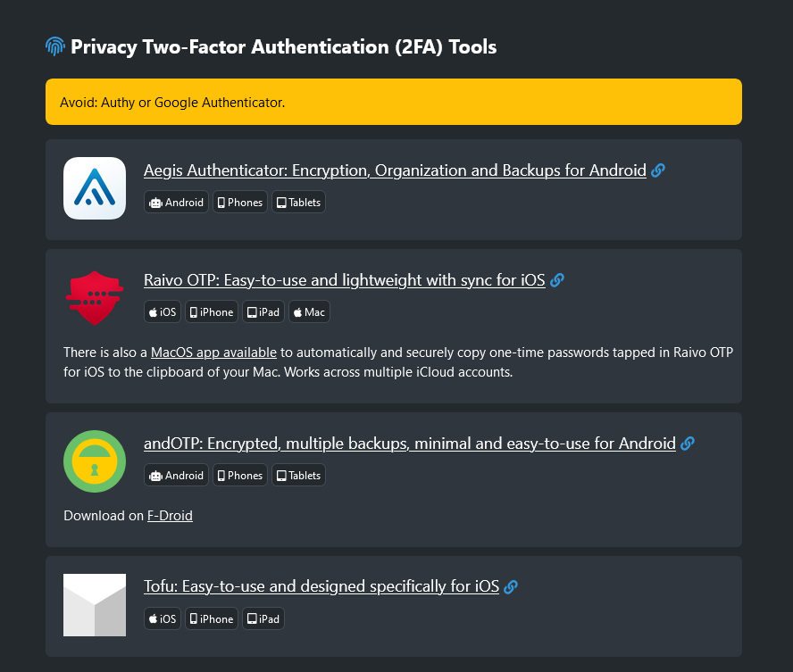Click chain link icon beside andOTP title

coord(688,444)
